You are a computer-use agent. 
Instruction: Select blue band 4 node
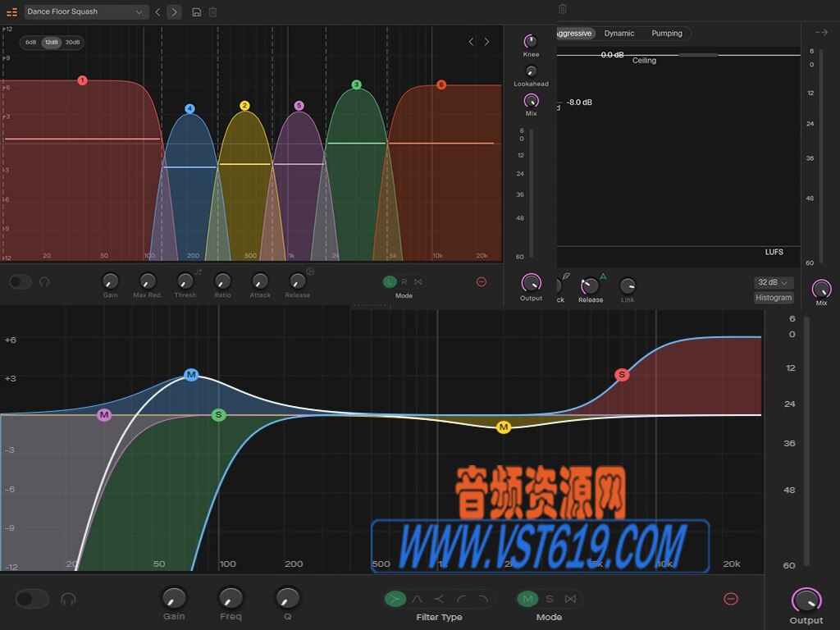pyautogui.click(x=189, y=109)
